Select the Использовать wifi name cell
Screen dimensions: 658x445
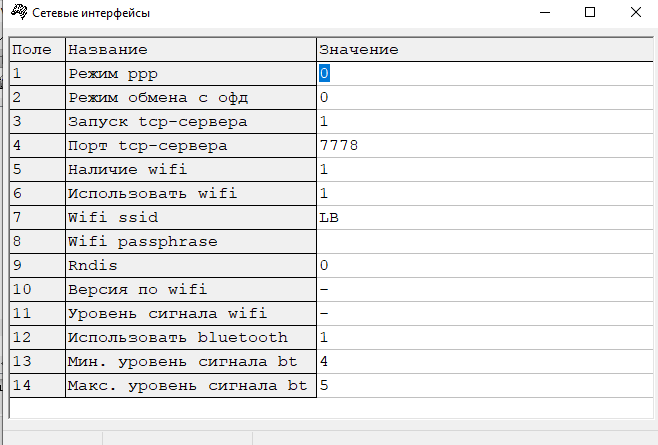point(191,193)
